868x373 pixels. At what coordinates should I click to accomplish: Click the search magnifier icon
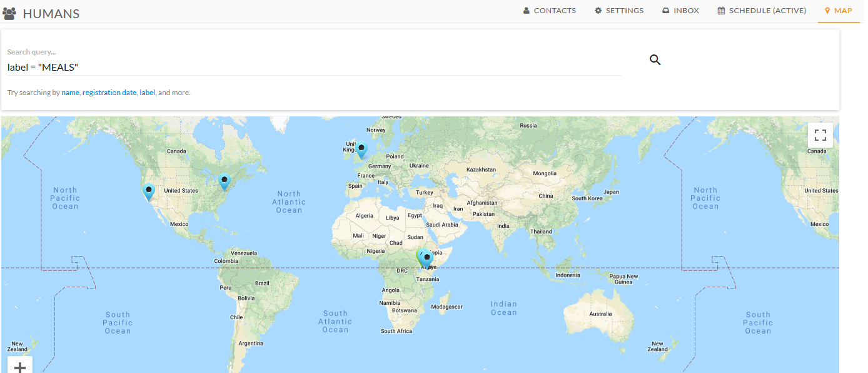pyautogui.click(x=655, y=60)
